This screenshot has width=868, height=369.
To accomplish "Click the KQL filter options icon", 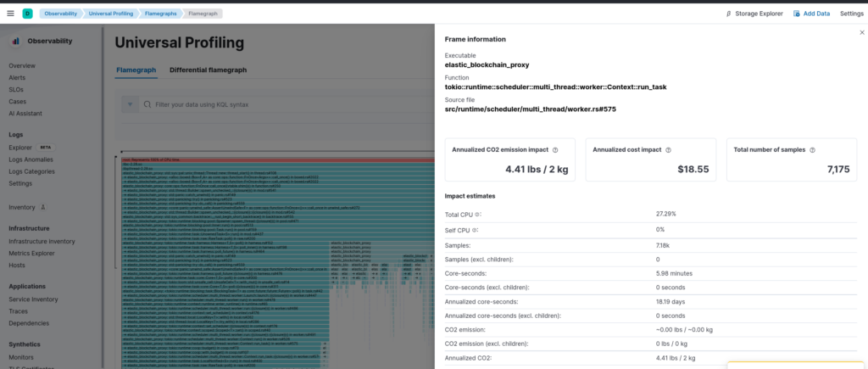I will pos(130,104).
